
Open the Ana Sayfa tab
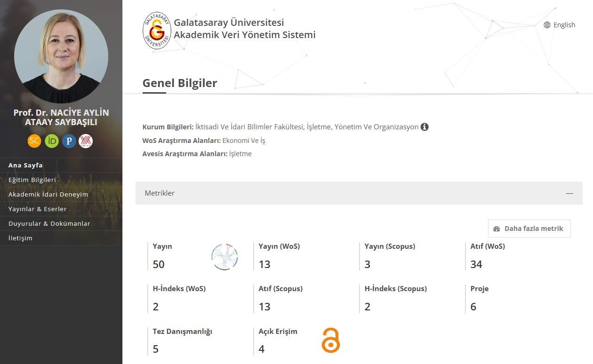tap(25, 165)
